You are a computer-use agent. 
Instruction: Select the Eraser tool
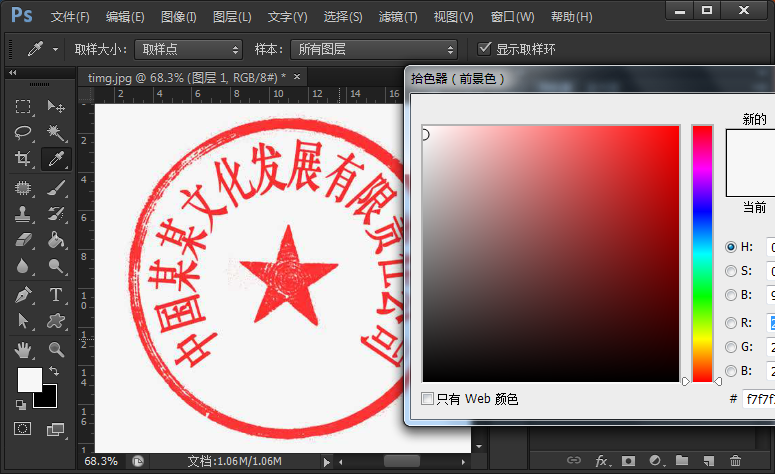point(23,240)
